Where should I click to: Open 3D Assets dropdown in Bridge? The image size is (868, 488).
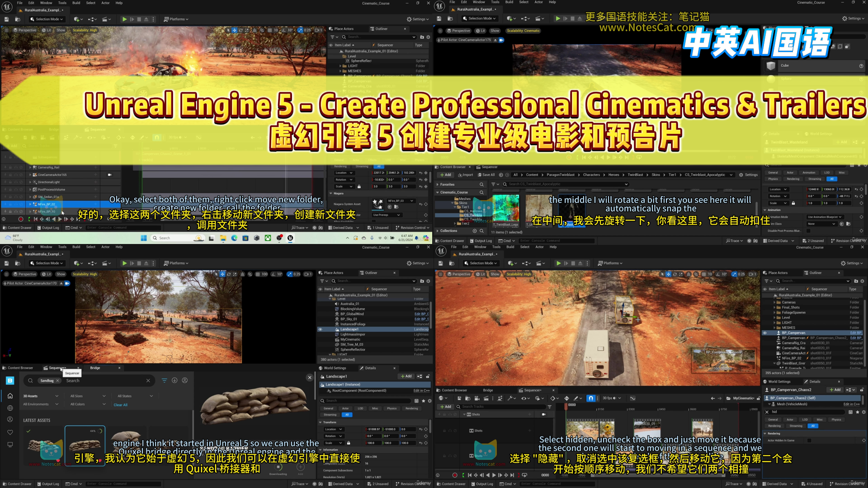point(41,396)
